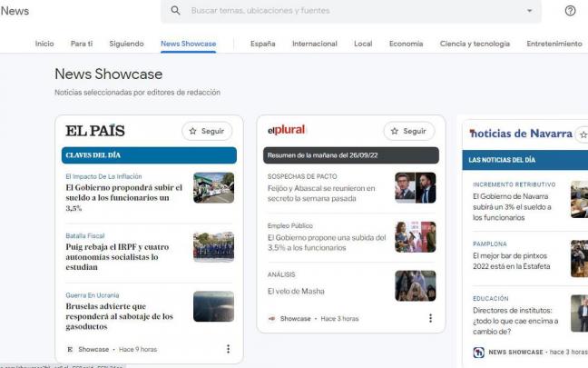Click the Pamplona pintxos article thumbnail

(579, 259)
